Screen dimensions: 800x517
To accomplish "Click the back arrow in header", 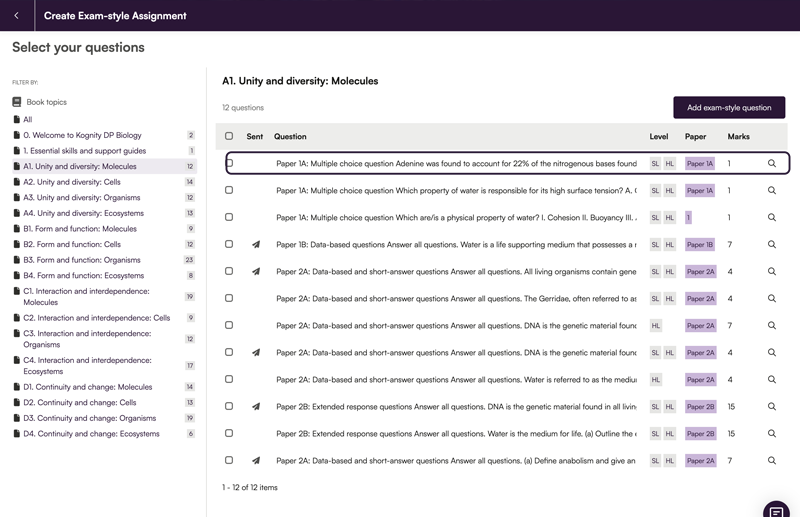I will (16, 15).
